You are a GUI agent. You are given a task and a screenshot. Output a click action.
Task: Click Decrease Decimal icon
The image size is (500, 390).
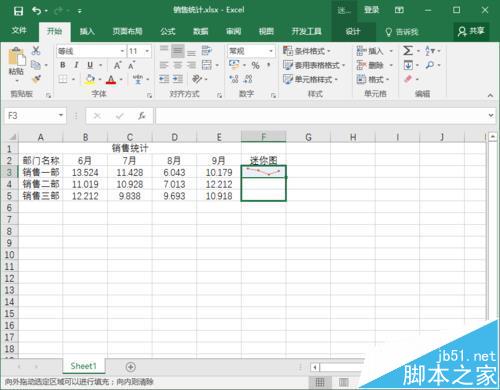(x=248, y=79)
